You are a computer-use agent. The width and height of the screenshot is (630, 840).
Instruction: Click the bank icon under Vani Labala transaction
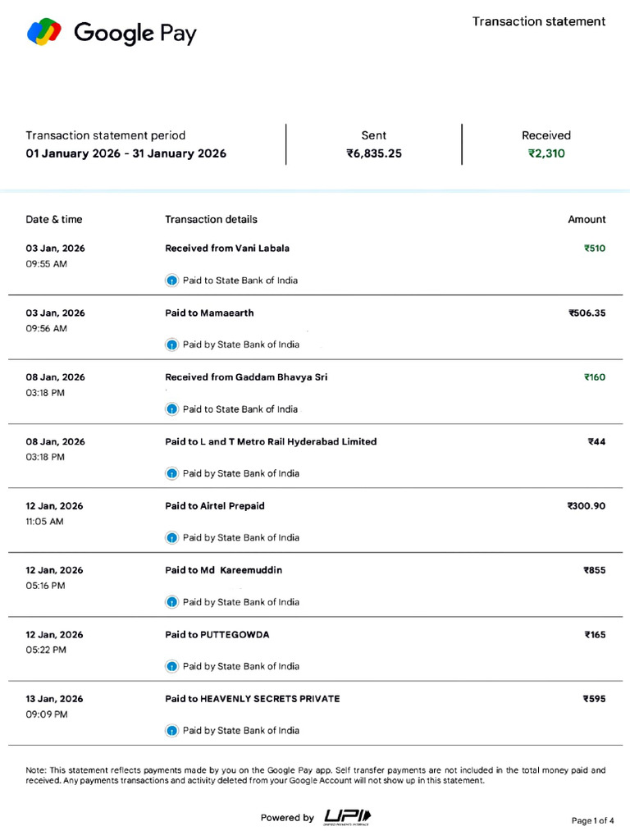point(171,281)
